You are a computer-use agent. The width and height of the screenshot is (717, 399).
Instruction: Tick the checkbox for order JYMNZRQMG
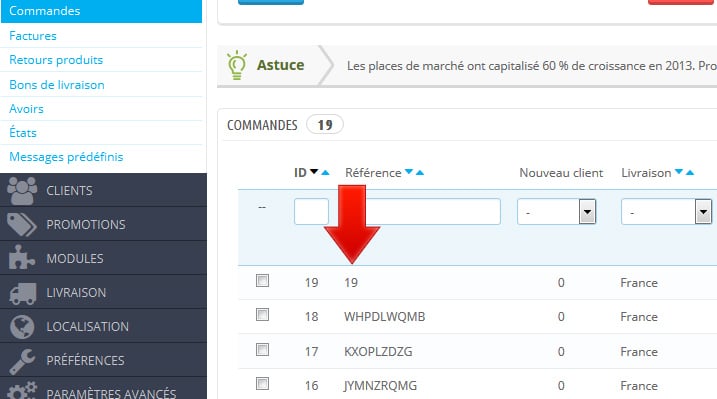pyautogui.click(x=262, y=383)
